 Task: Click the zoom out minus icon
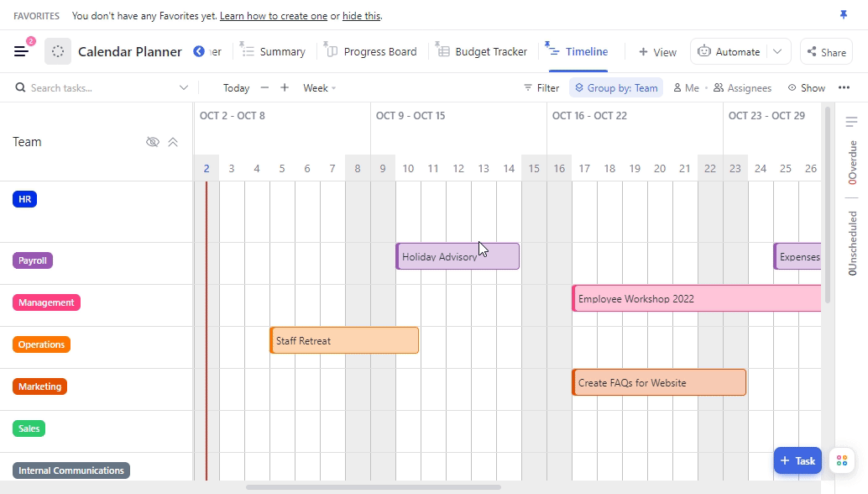pyautogui.click(x=264, y=87)
